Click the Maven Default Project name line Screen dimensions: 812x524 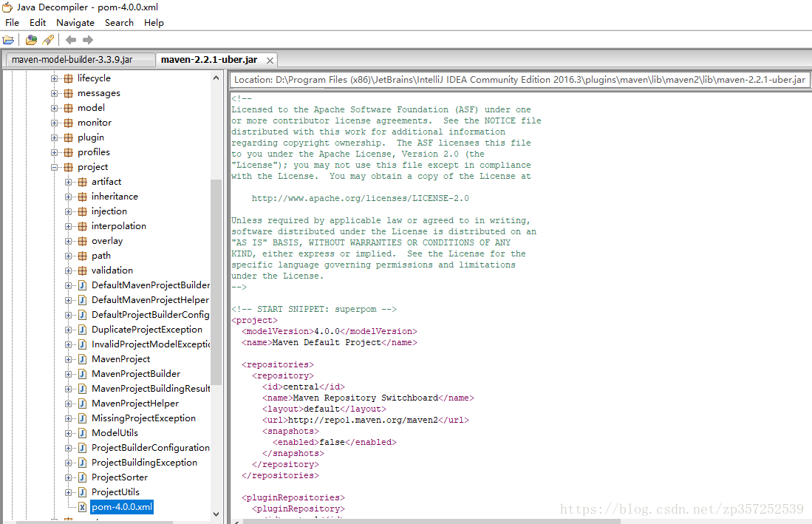pos(330,342)
